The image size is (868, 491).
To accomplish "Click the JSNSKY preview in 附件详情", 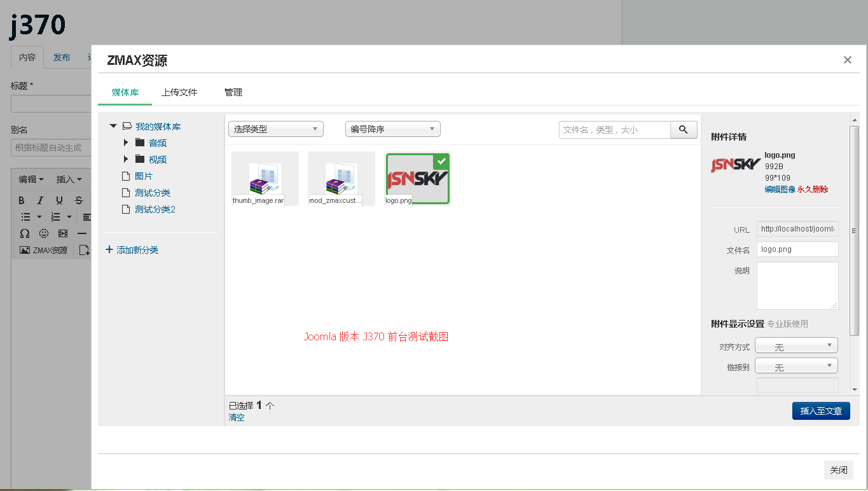I will pos(736,165).
